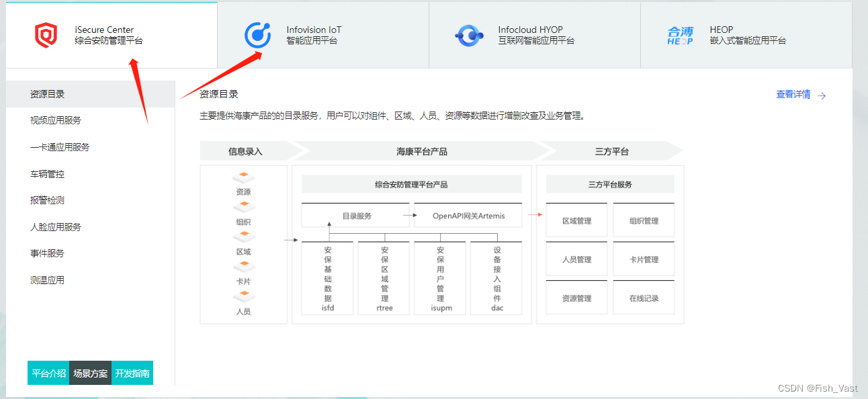Screen dimensions: 868x399
Task: Click the 综合安防管理平台产品 title bar
Action: tap(411, 184)
